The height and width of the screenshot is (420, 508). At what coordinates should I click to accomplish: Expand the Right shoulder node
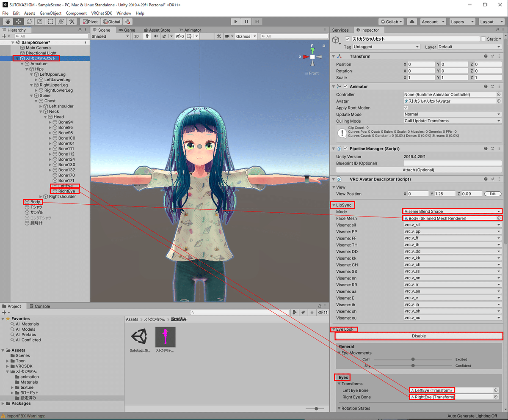[x=41, y=197]
